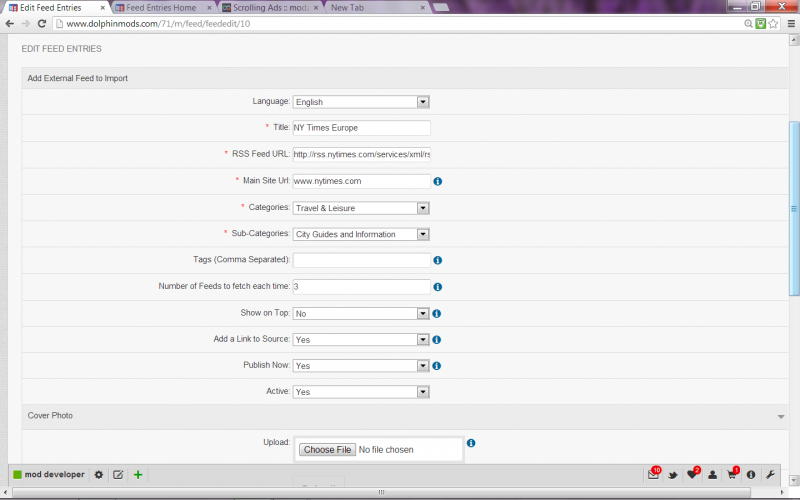Click the vertical scrollbar thumb
This screenshot has height=500, width=800.
(x=794, y=208)
